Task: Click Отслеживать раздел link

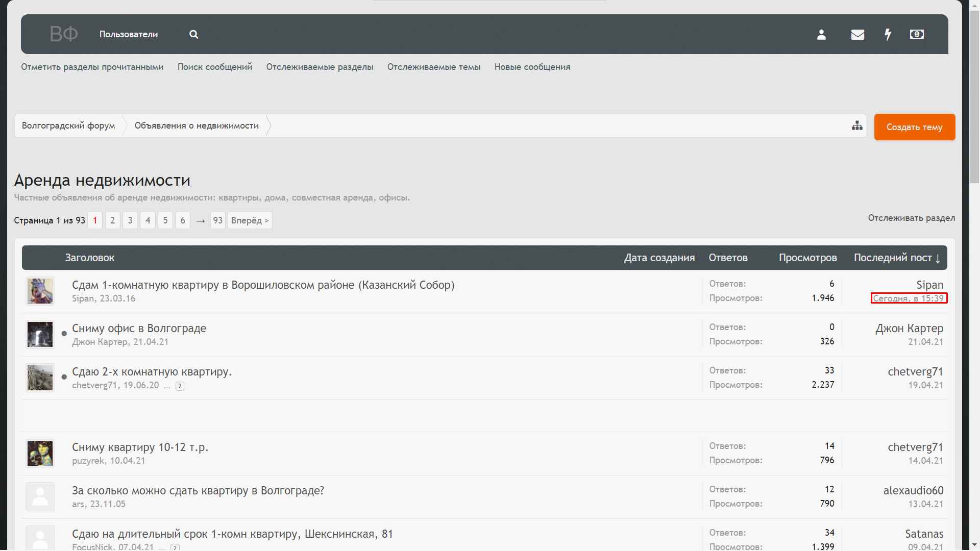Action: point(911,218)
